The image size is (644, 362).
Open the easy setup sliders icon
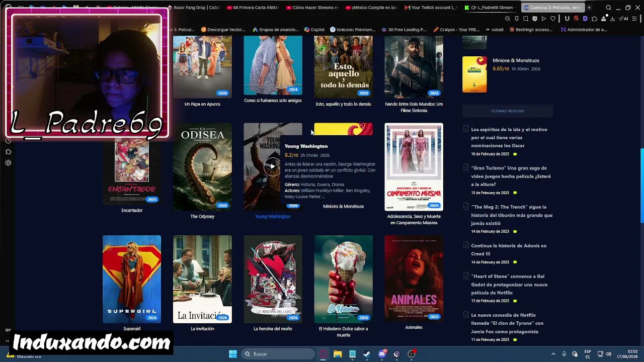point(635,19)
